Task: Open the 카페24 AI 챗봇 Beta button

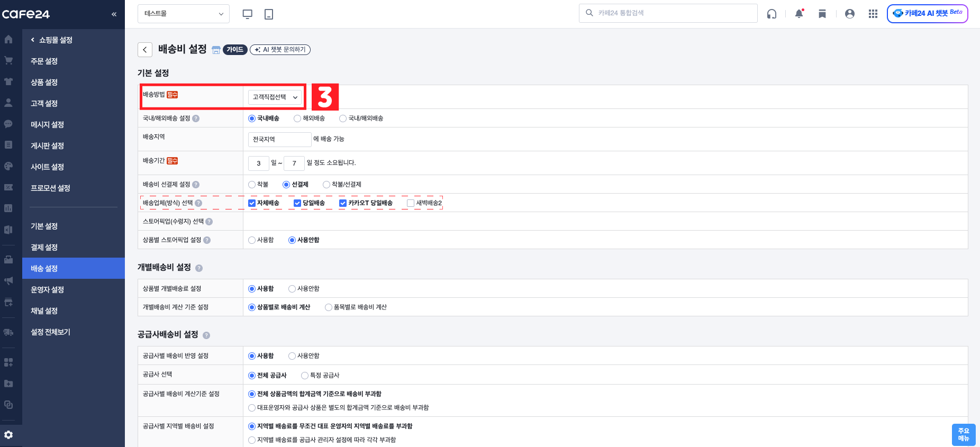Action: click(x=928, y=13)
